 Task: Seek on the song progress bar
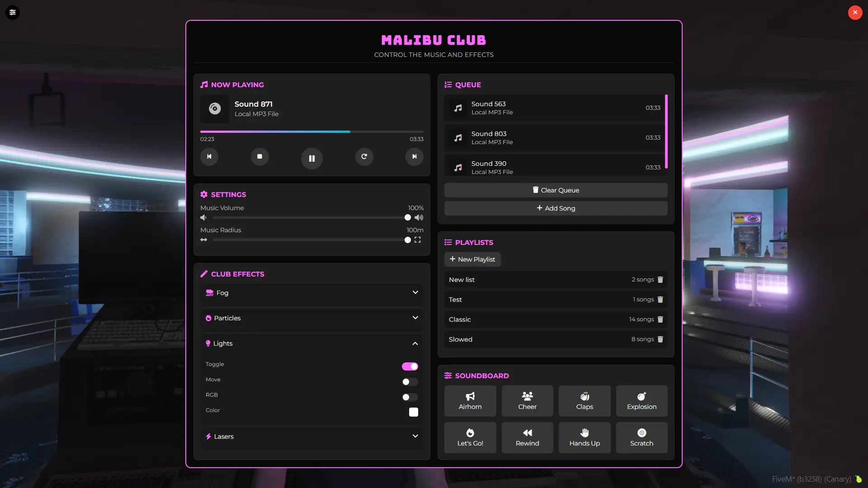(312, 131)
